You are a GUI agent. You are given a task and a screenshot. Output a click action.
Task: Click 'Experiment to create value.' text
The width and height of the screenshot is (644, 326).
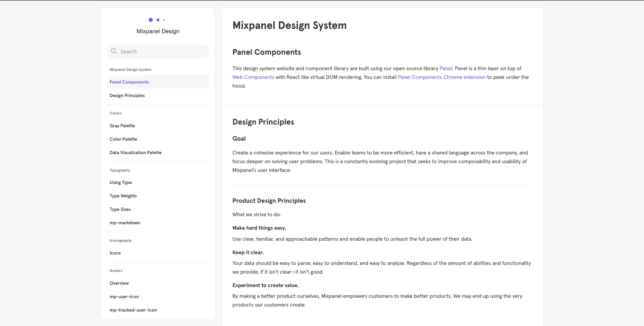coord(266,285)
